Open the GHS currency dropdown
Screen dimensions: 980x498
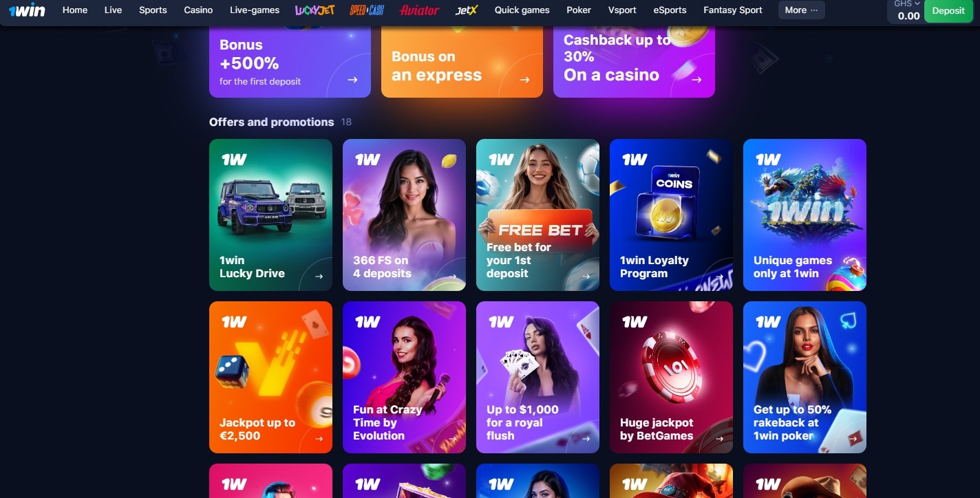pos(906,4)
